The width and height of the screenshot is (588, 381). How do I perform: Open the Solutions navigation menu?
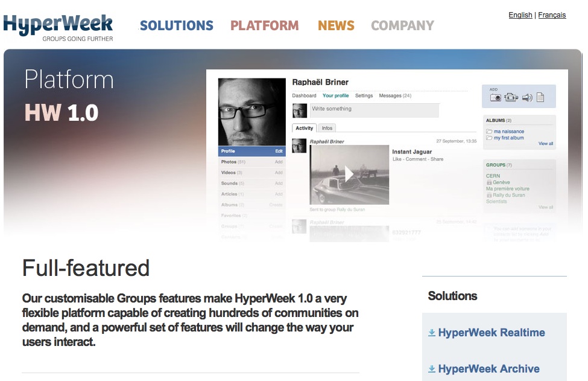[x=177, y=25]
